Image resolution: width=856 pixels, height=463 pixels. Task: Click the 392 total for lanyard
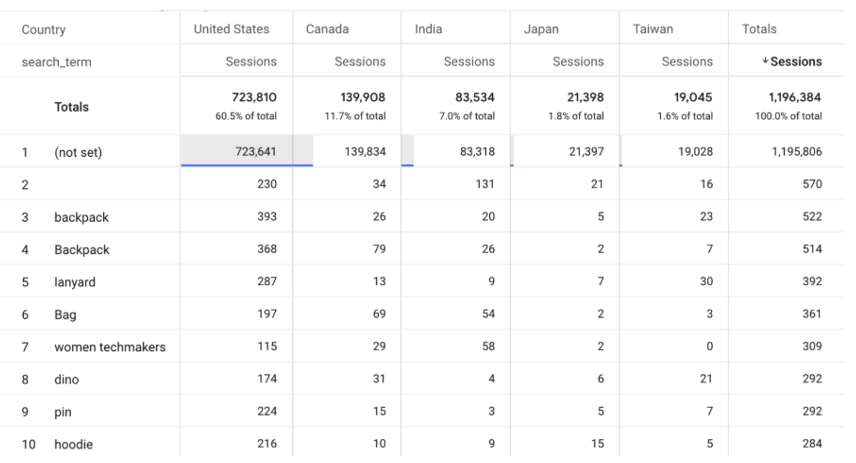coord(812,281)
